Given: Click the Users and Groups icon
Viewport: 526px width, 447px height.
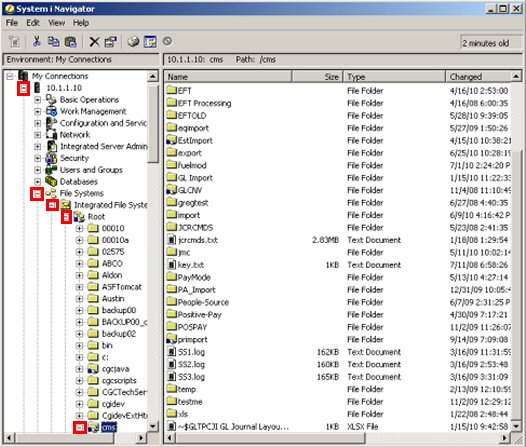Looking at the screenshot, I should pyautogui.click(x=51, y=170).
